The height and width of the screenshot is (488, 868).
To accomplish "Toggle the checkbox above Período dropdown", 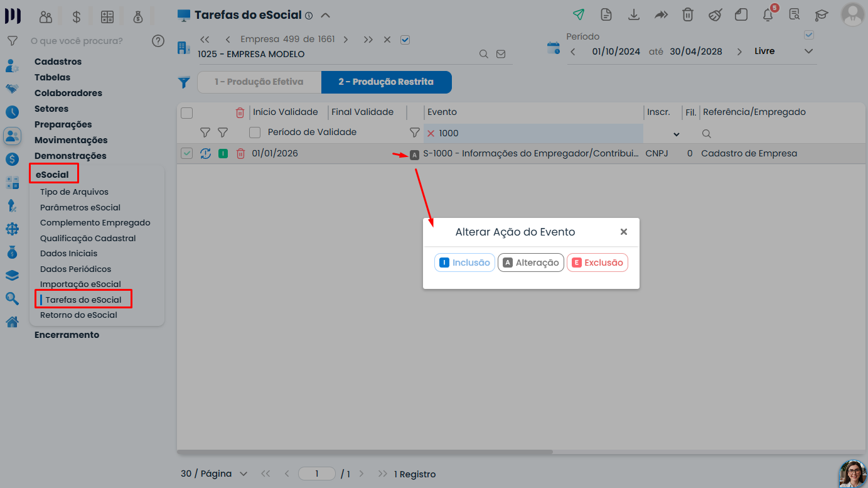I will (809, 35).
